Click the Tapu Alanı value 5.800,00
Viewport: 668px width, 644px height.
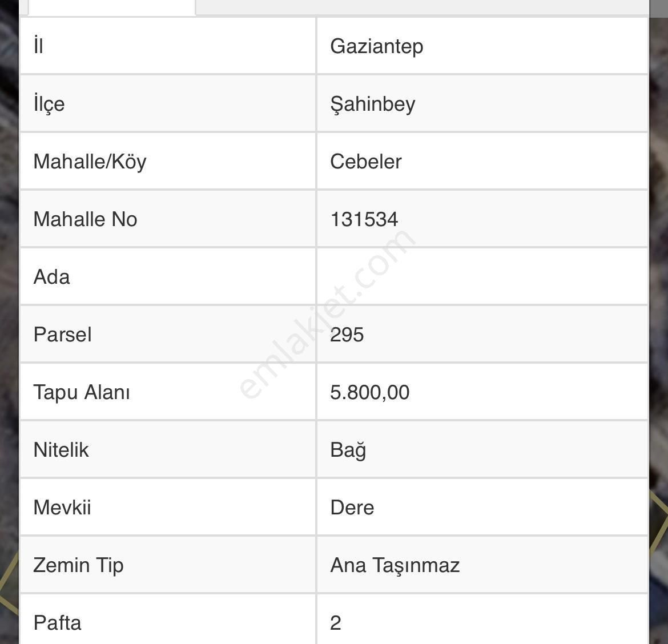click(370, 392)
